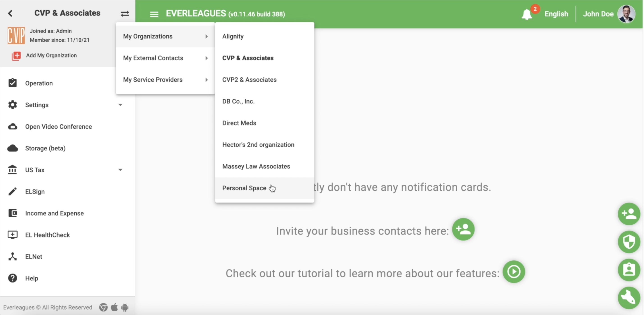Open the ELNet label
The width and height of the screenshot is (644, 315).
[x=34, y=257]
